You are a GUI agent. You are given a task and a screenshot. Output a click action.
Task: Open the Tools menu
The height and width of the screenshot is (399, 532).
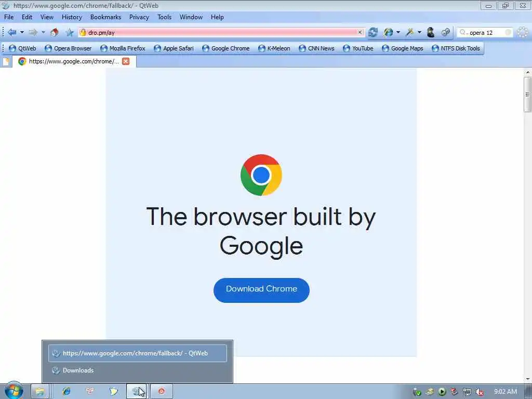(165, 17)
